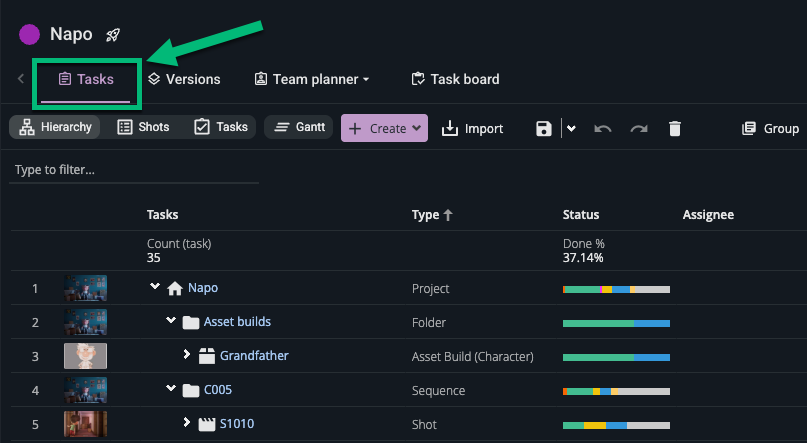Click the rocket icon beside Napo title
This screenshot has width=807, height=443.
(x=113, y=35)
